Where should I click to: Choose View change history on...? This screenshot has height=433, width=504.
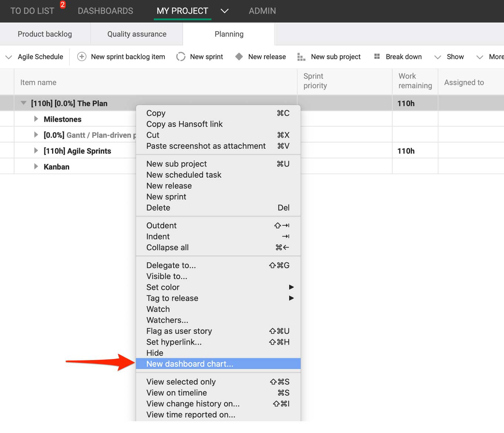[x=218, y=404]
